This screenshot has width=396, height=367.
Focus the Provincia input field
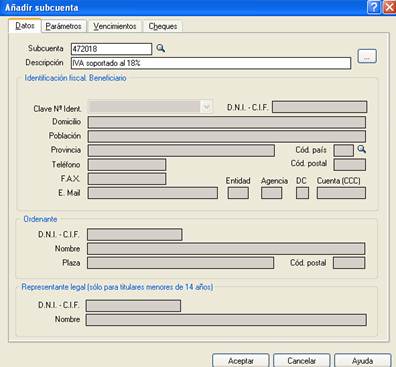pos(181,150)
